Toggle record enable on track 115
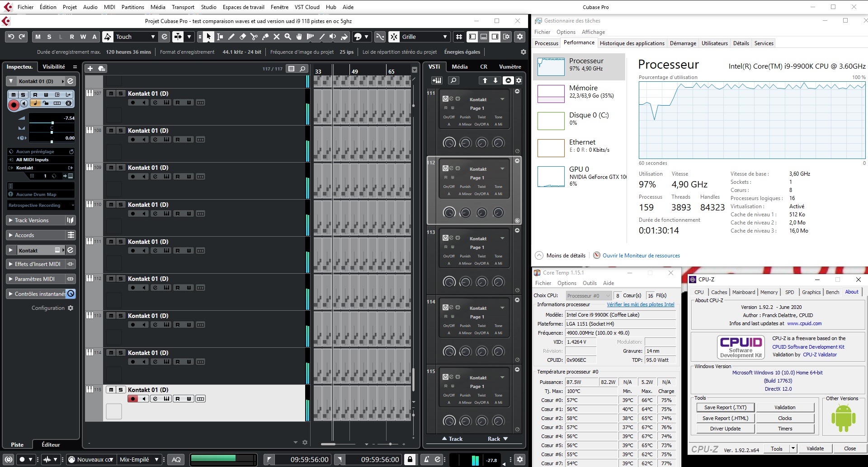The height and width of the screenshot is (467, 868). click(132, 399)
